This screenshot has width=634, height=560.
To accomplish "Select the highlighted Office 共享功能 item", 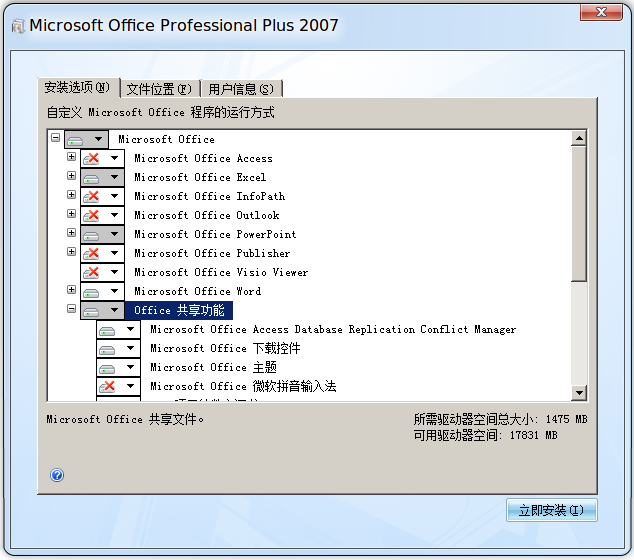I will (x=179, y=311).
